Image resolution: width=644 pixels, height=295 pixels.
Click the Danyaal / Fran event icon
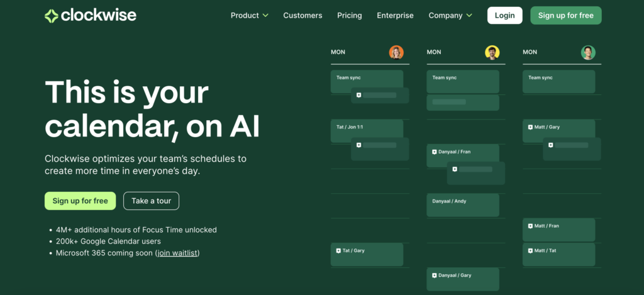(434, 152)
